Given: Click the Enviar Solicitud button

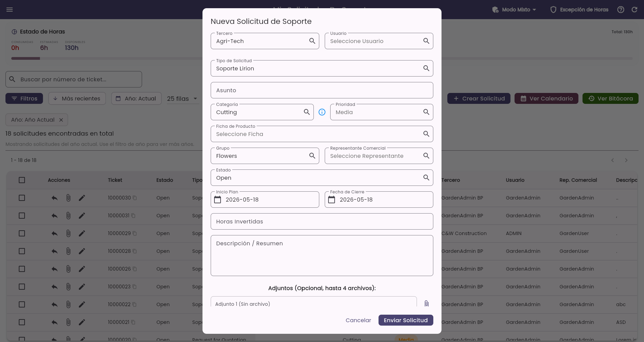Looking at the screenshot, I should tap(406, 320).
